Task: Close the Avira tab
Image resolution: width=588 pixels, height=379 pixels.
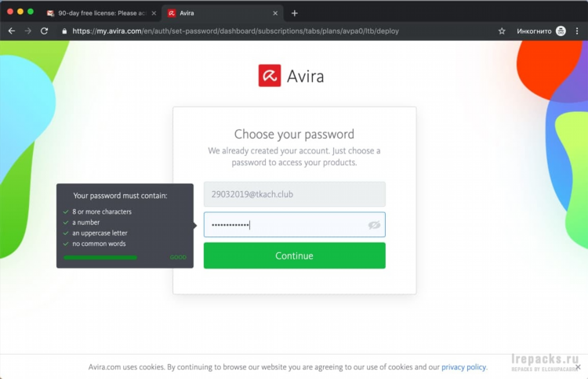Action: click(x=275, y=13)
